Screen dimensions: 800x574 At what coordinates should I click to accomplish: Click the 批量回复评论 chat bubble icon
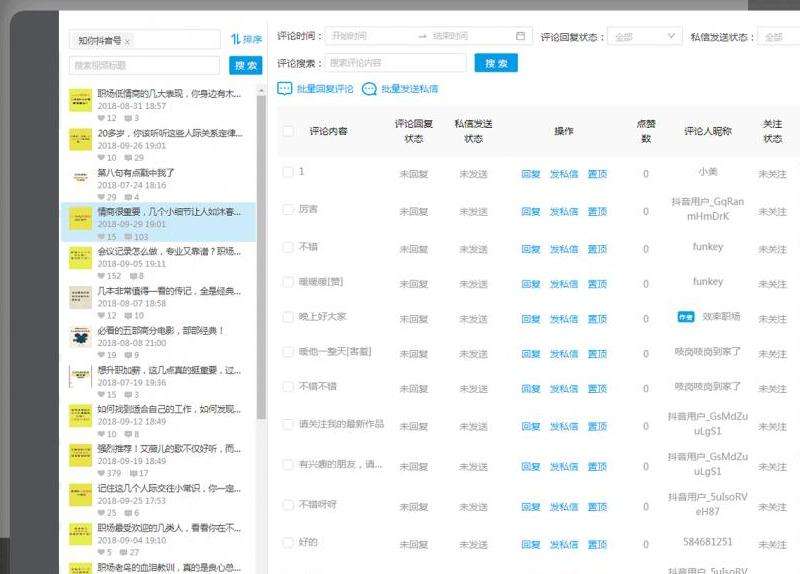pyautogui.click(x=285, y=89)
